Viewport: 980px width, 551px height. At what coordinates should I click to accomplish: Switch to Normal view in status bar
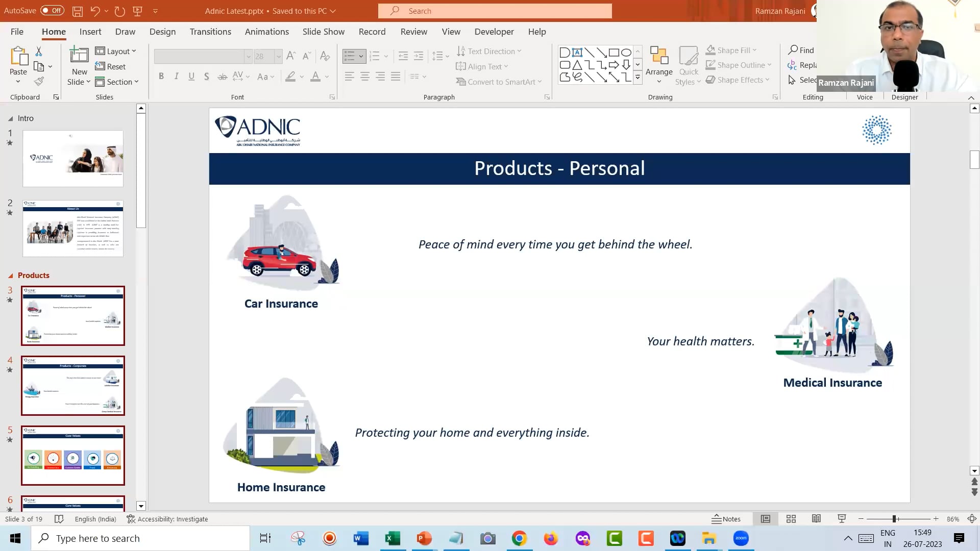pyautogui.click(x=766, y=519)
